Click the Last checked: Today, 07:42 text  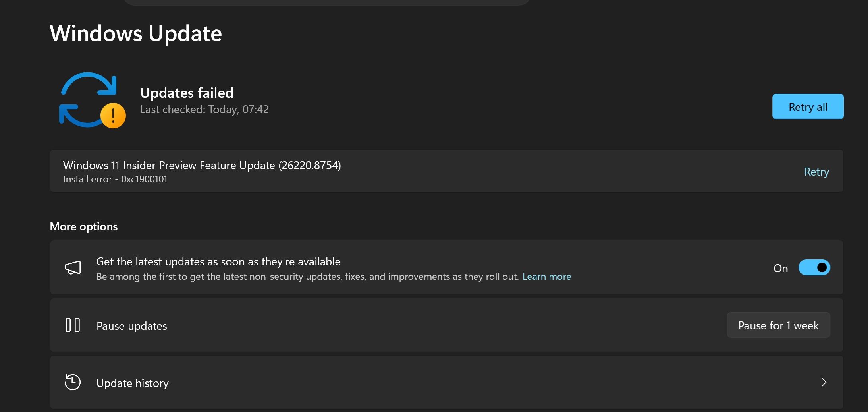(x=204, y=110)
